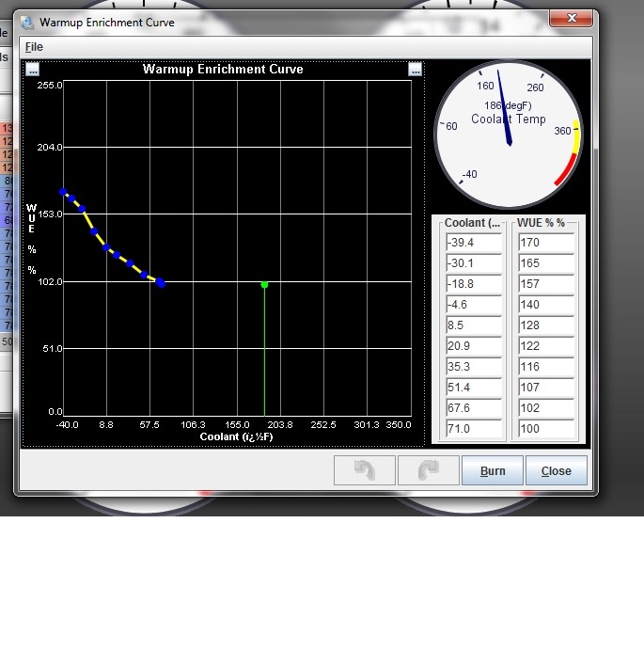Click the redo arrow icon
644x650 pixels.
[429, 470]
